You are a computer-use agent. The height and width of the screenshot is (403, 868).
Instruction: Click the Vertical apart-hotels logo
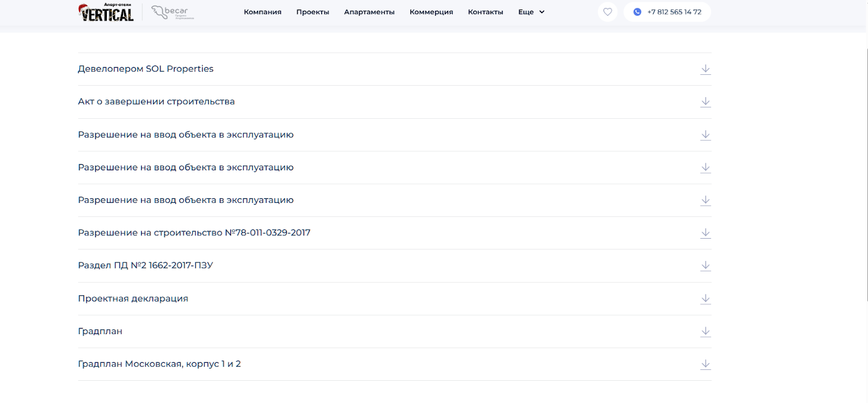tap(106, 12)
